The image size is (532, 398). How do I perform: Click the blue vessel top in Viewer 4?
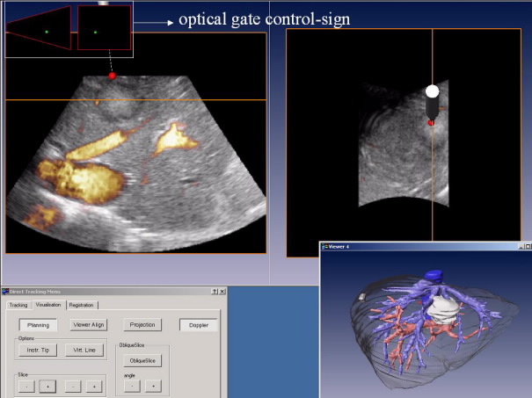coord(435,274)
